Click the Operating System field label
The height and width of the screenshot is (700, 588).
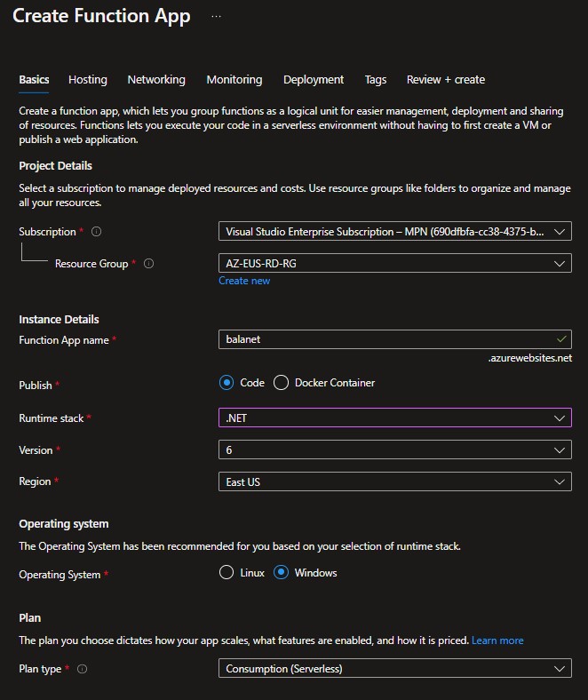tap(60, 575)
